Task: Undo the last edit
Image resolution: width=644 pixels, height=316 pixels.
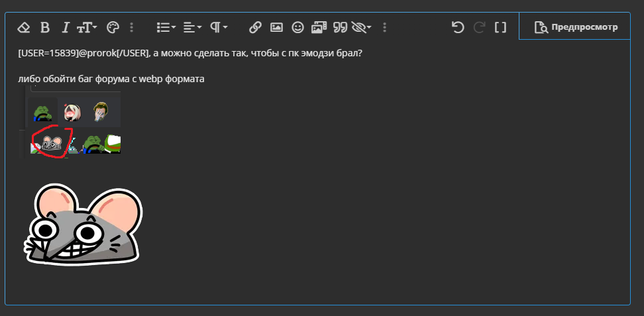Action: [x=458, y=28]
